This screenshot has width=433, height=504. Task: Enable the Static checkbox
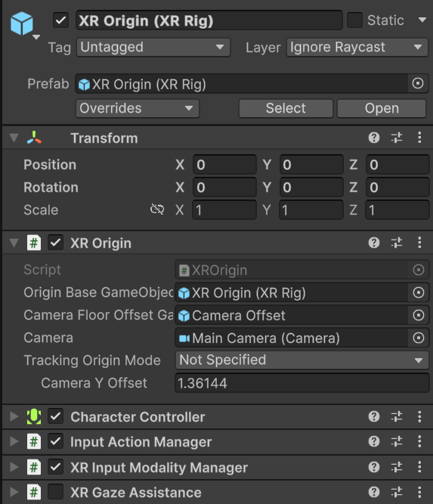click(355, 20)
